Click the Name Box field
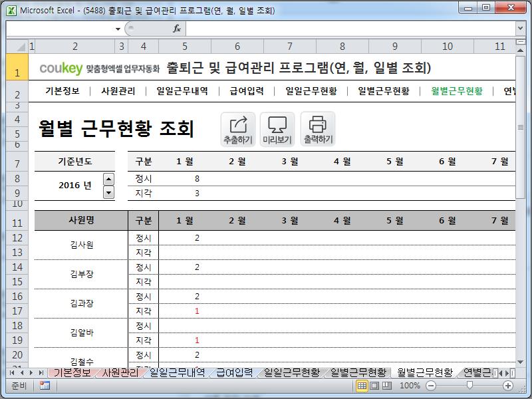 (x=61, y=29)
